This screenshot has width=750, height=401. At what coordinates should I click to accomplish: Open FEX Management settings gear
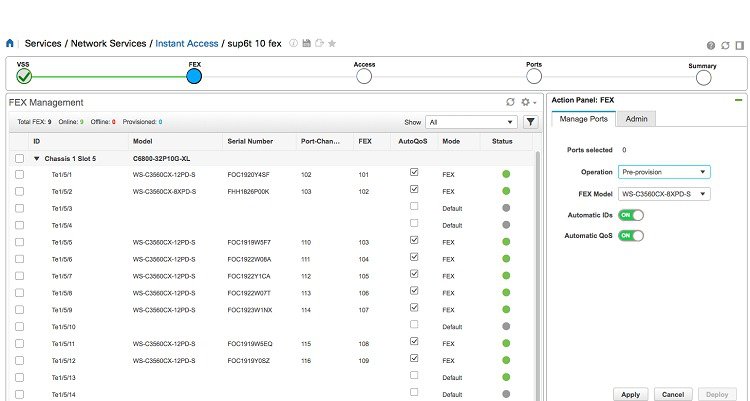(x=528, y=102)
